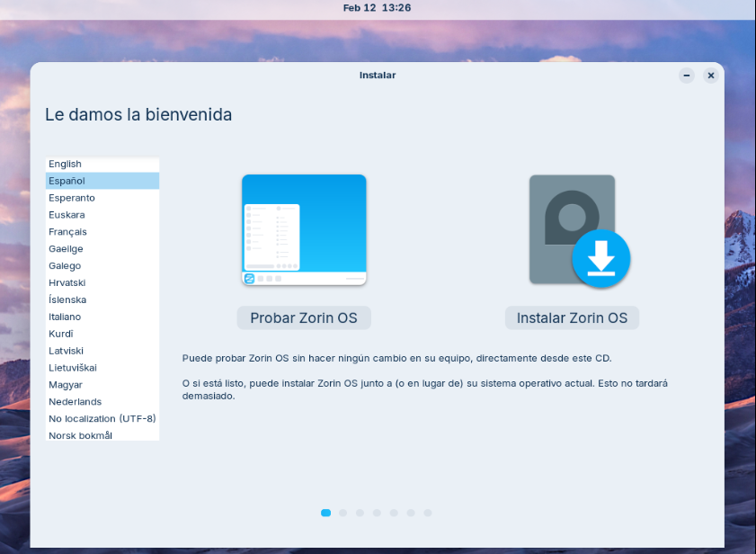Click the second page indicator dot
The height and width of the screenshot is (554, 756).
(x=342, y=513)
